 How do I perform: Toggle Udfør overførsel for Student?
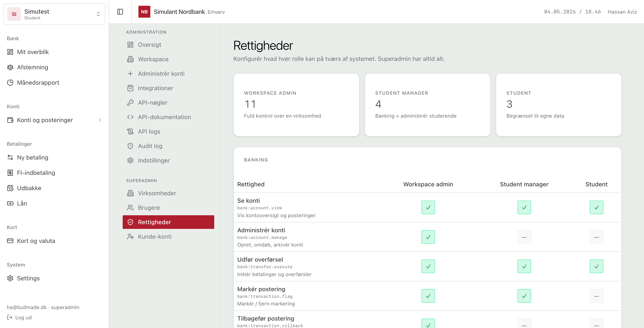tap(596, 266)
